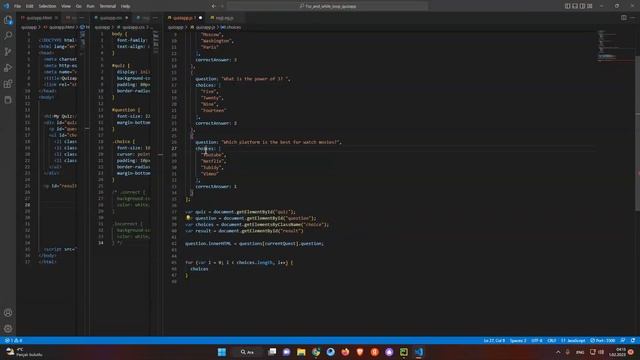This screenshot has width=640, height=360.
Task: Open the Search view in activity bar
Action: 8,36
